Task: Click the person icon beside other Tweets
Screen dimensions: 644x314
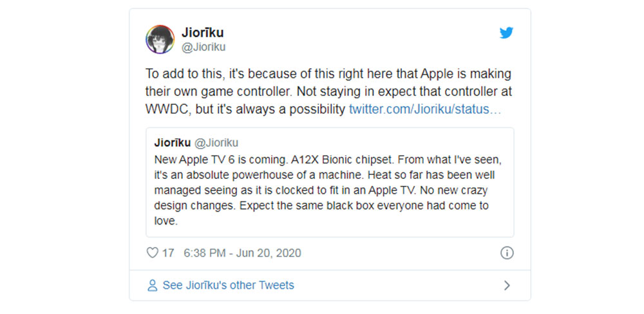Action: click(x=152, y=285)
